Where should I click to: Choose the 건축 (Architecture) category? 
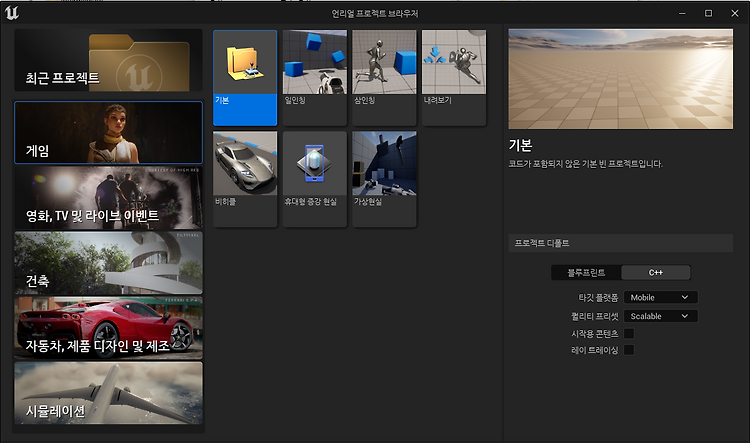[109, 263]
